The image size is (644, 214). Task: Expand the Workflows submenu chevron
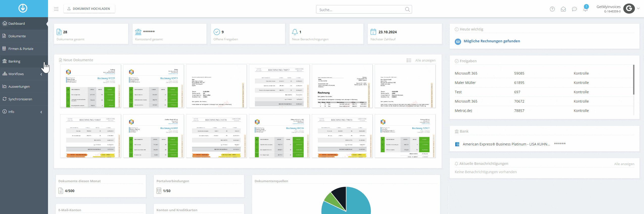pyautogui.click(x=41, y=74)
